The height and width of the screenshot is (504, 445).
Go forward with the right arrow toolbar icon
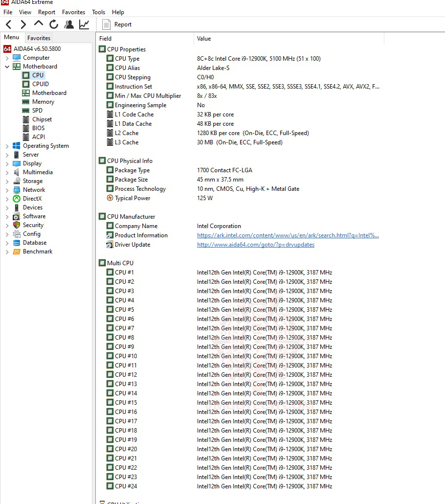pyautogui.click(x=23, y=24)
